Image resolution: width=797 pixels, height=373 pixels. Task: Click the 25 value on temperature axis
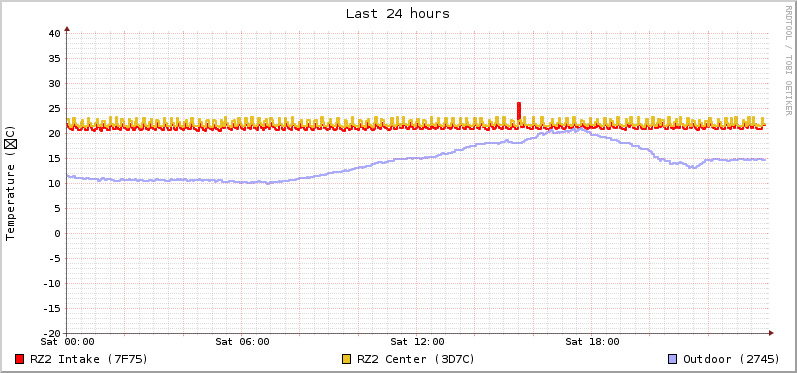click(x=54, y=108)
